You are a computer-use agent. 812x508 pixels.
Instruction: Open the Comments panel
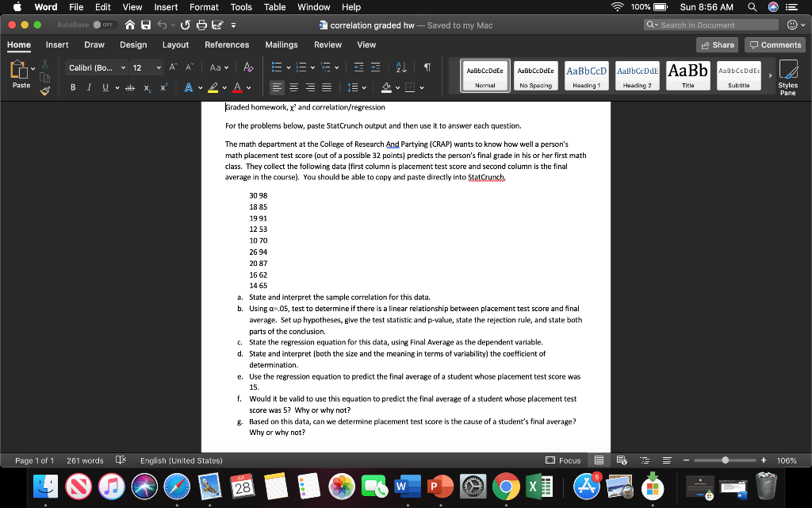pos(775,44)
